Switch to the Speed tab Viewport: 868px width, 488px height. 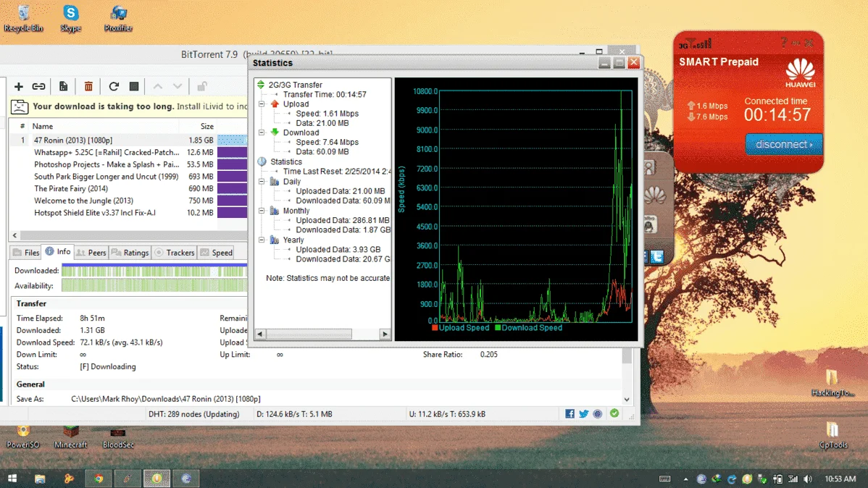tap(217, 252)
